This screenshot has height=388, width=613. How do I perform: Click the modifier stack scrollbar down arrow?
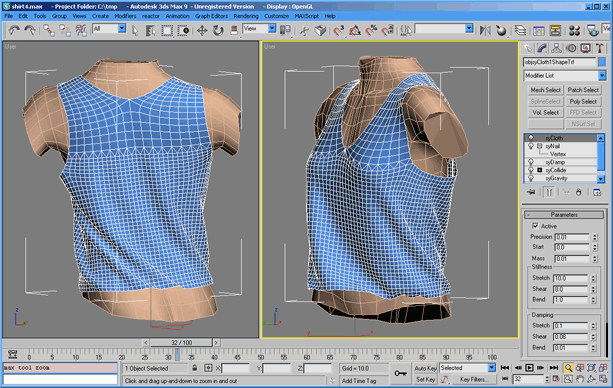pyautogui.click(x=601, y=179)
